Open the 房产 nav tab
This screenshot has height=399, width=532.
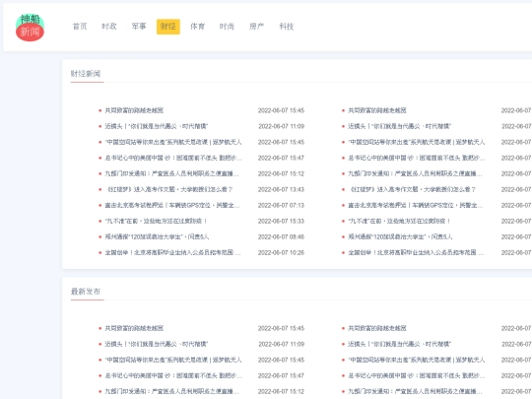coord(256,27)
